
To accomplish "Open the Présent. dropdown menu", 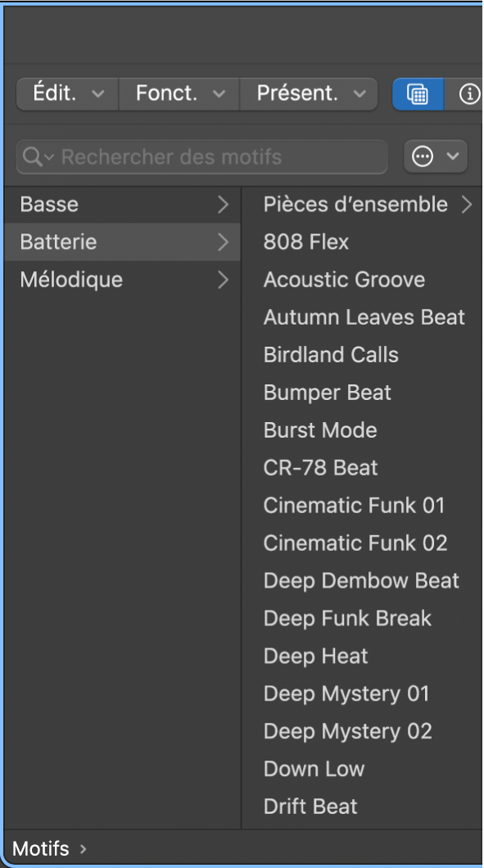I will (x=309, y=94).
